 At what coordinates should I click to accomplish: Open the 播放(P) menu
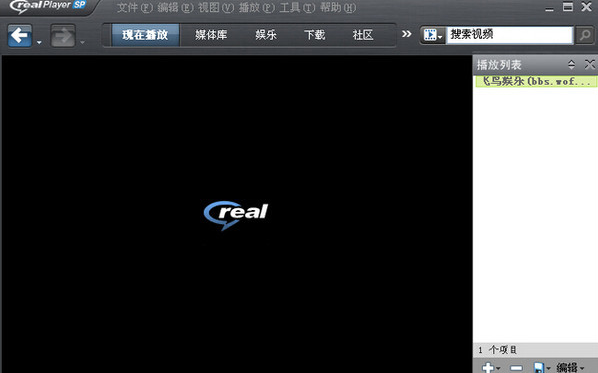point(257,8)
